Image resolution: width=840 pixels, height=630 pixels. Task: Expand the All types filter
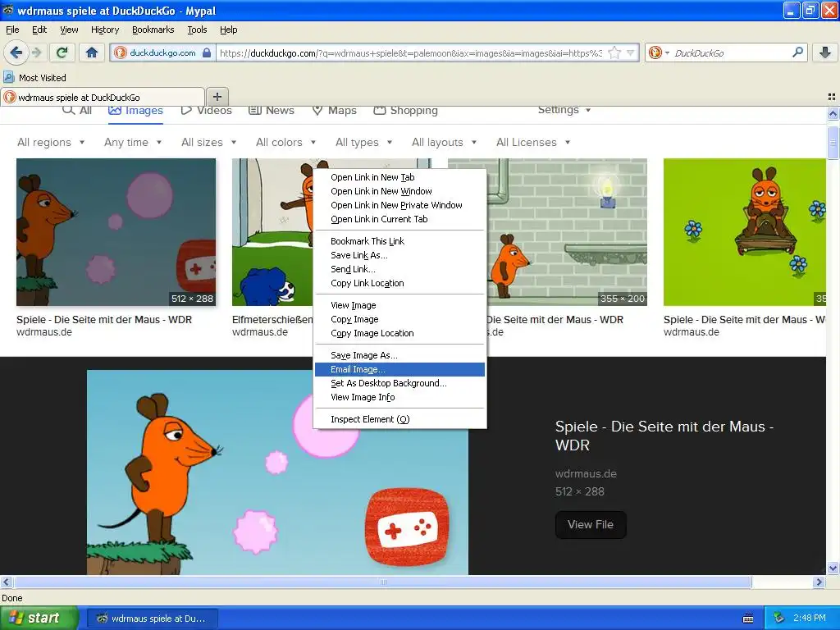(x=363, y=142)
